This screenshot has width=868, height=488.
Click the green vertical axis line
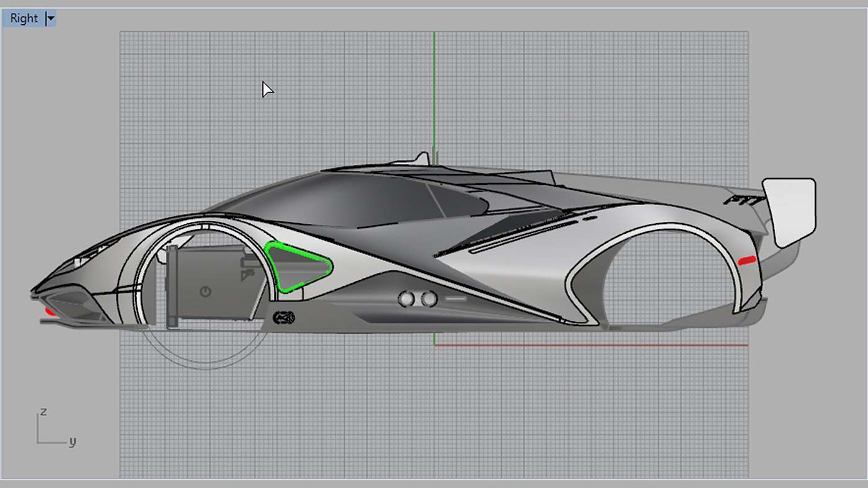pos(434,93)
